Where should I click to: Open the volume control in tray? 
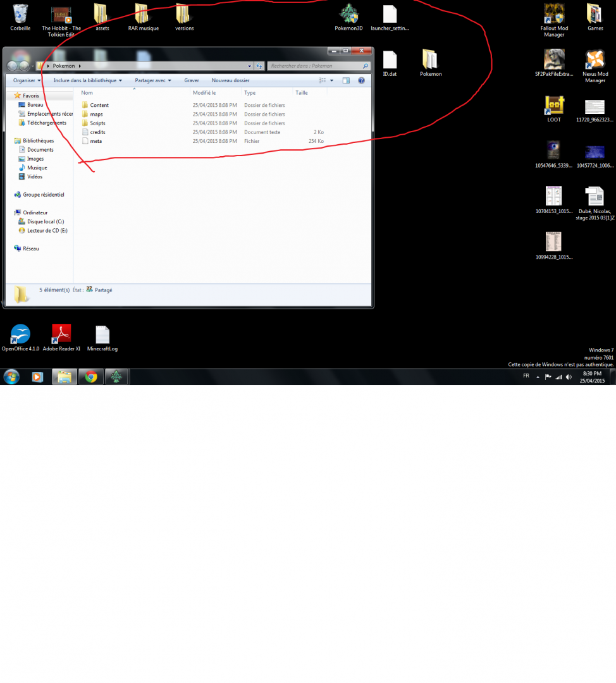(x=569, y=377)
